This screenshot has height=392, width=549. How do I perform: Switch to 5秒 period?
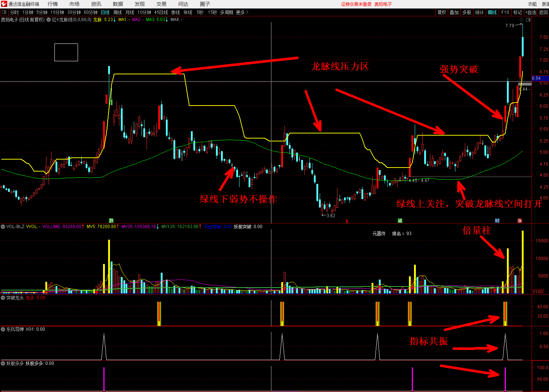coord(200,12)
